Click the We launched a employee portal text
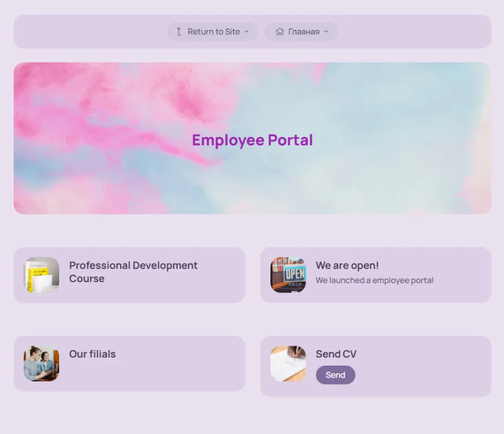The width and height of the screenshot is (504, 434). pyautogui.click(x=374, y=280)
